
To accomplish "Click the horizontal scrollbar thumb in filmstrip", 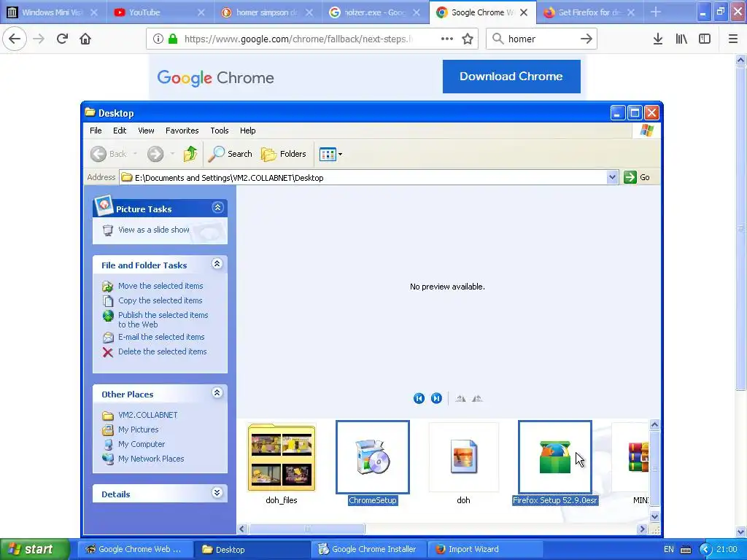I will (307, 529).
